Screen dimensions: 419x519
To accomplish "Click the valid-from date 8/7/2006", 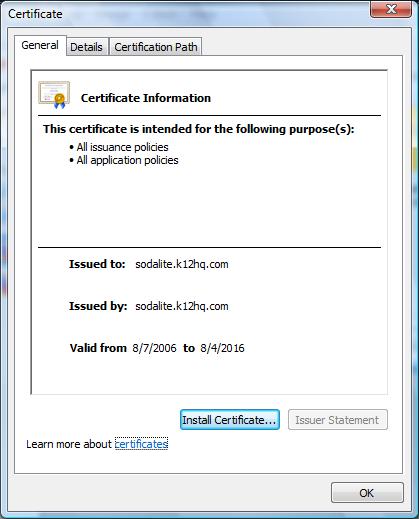I will pyautogui.click(x=154, y=348).
